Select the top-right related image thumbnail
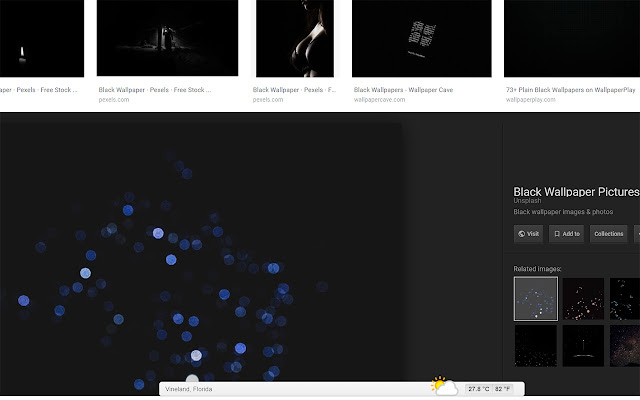The image size is (640, 400). point(625,298)
